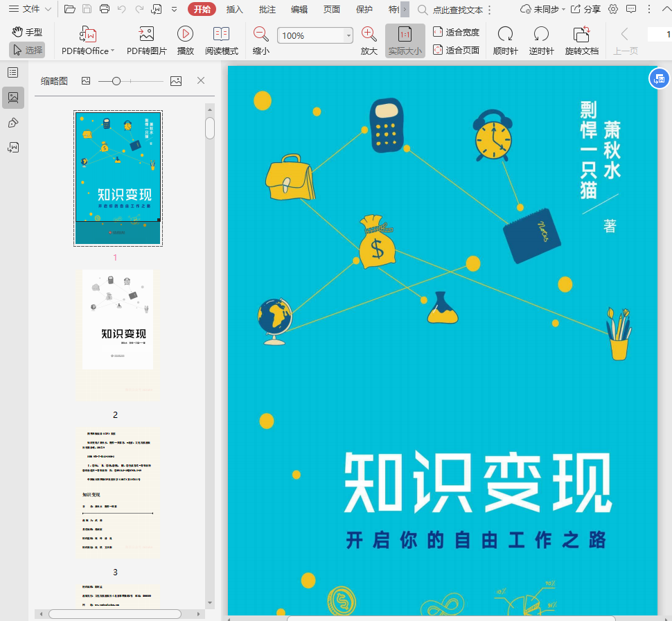
Task: Open the 保护 tab
Action: [364, 9]
